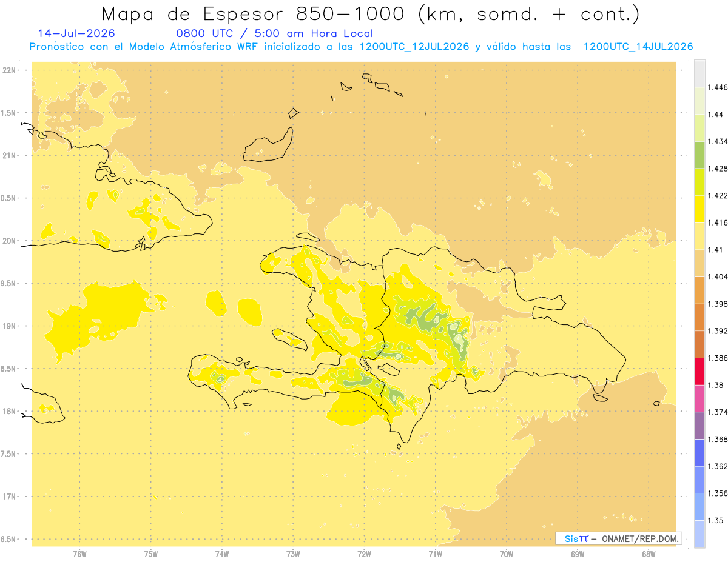Click the '0800 UTC / 5:00 am Hora Local' text
This screenshot has width=728, height=562.
pos(274,33)
